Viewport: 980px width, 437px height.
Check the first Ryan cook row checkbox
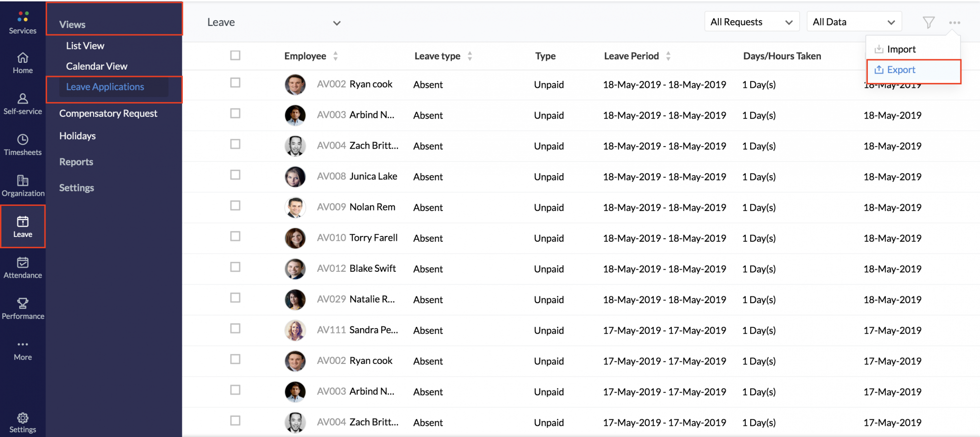[235, 83]
